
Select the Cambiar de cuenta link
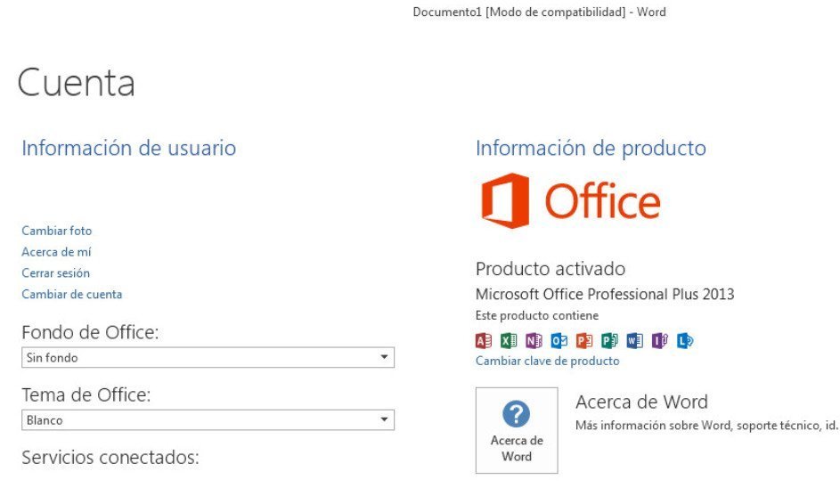72,294
